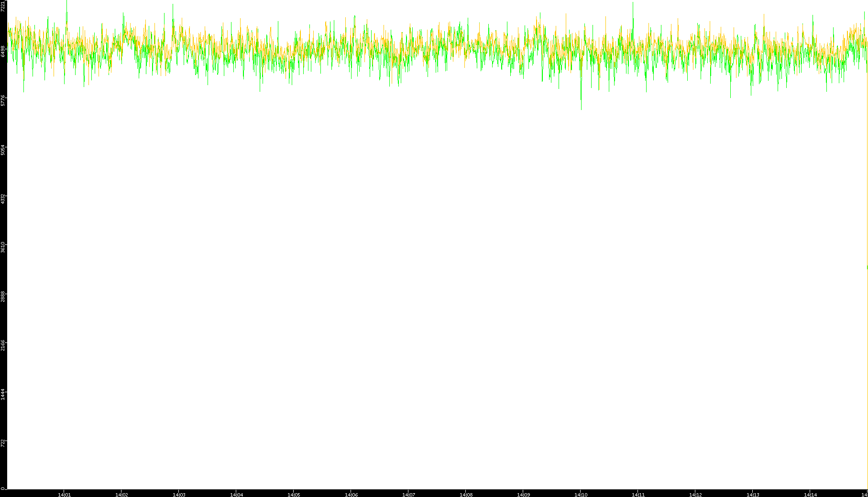The height and width of the screenshot is (497, 868).
Task: Select the 14:04 tick on the time axis
Action: pos(236,495)
